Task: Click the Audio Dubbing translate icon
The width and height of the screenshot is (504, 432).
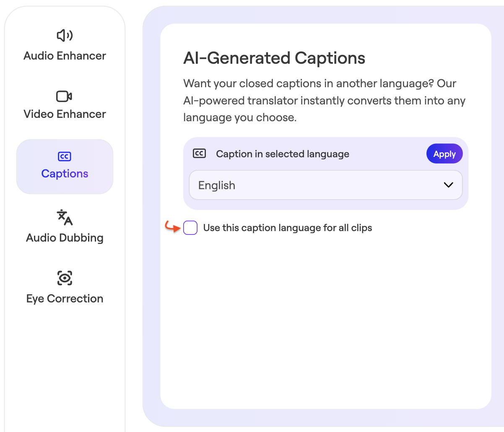Action: 65,217
